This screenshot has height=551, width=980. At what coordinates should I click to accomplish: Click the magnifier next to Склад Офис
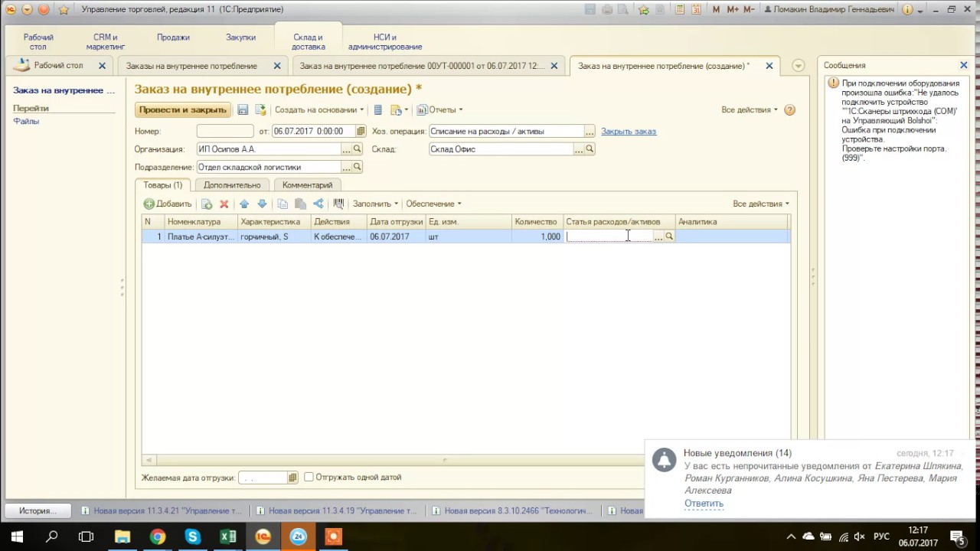[590, 149]
